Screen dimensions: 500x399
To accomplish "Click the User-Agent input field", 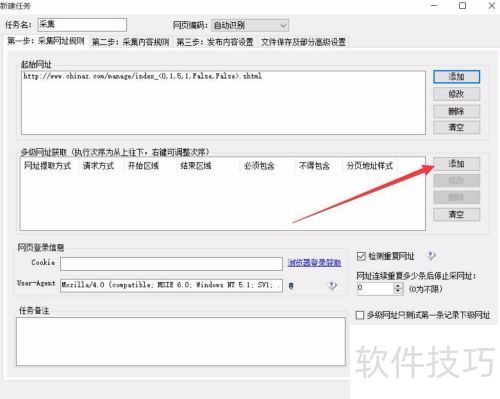I will pos(171,285).
